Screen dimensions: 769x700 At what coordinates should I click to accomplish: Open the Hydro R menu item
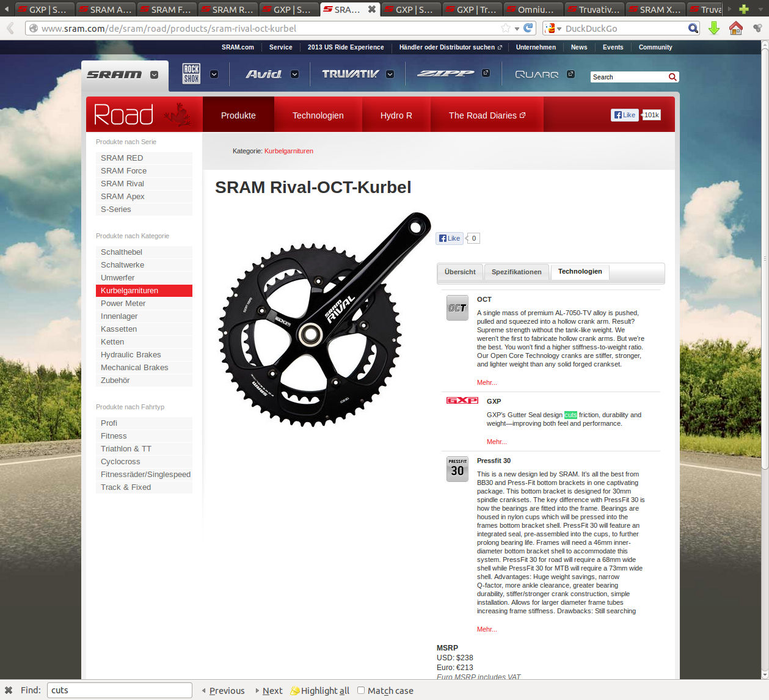[x=396, y=115]
